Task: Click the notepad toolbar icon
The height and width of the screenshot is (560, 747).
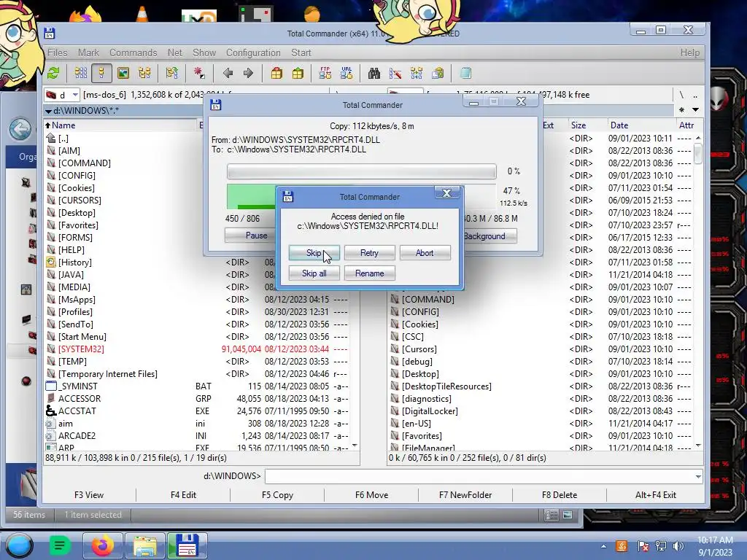Action: tap(466, 73)
